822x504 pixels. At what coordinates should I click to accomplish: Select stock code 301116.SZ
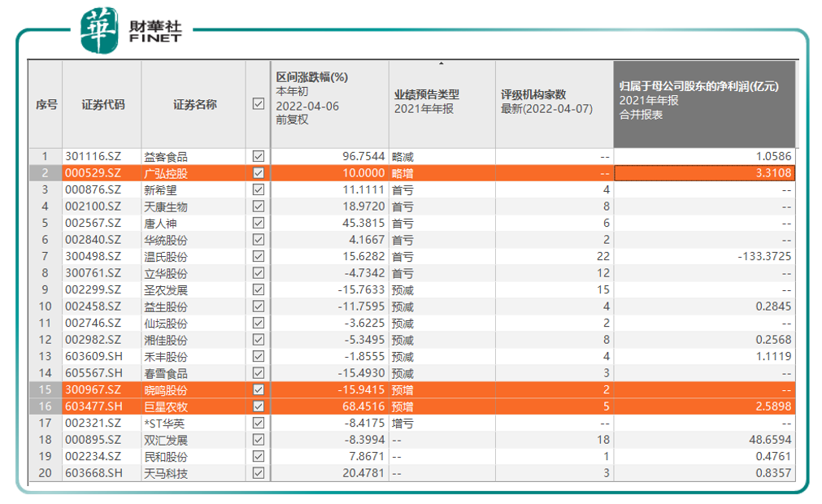93,156
